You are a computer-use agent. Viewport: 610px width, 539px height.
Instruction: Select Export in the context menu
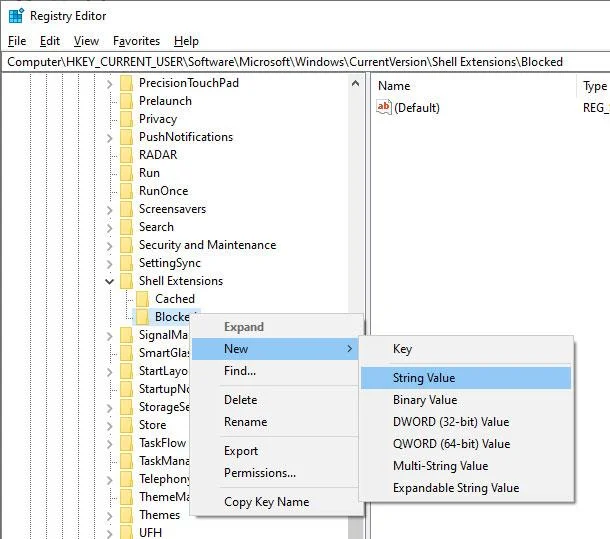pos(275,451)
